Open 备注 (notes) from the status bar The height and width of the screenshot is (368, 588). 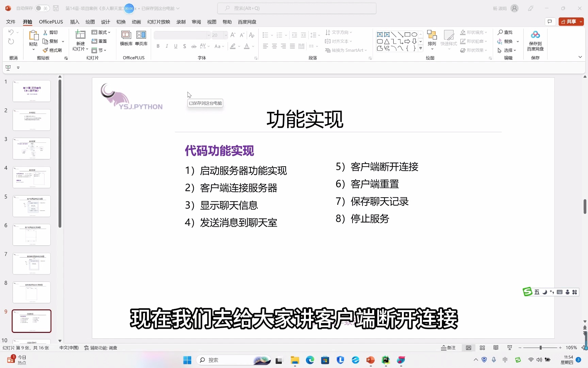click(448, 348)
